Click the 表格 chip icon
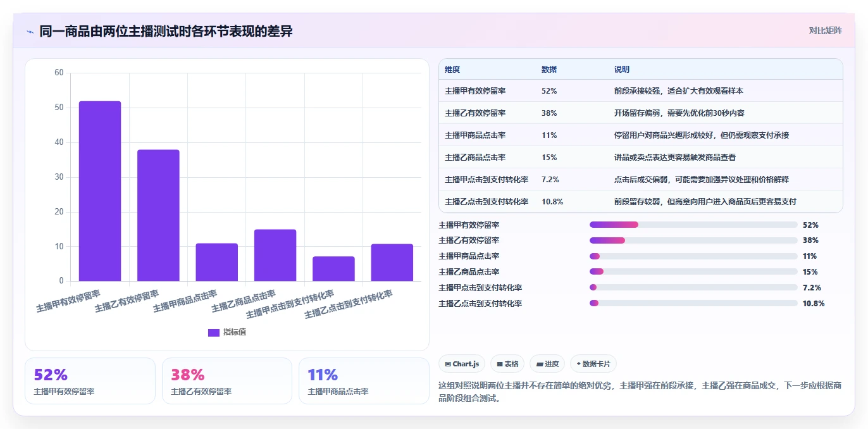The image size is (868, 429). click(x=500, y=364)
